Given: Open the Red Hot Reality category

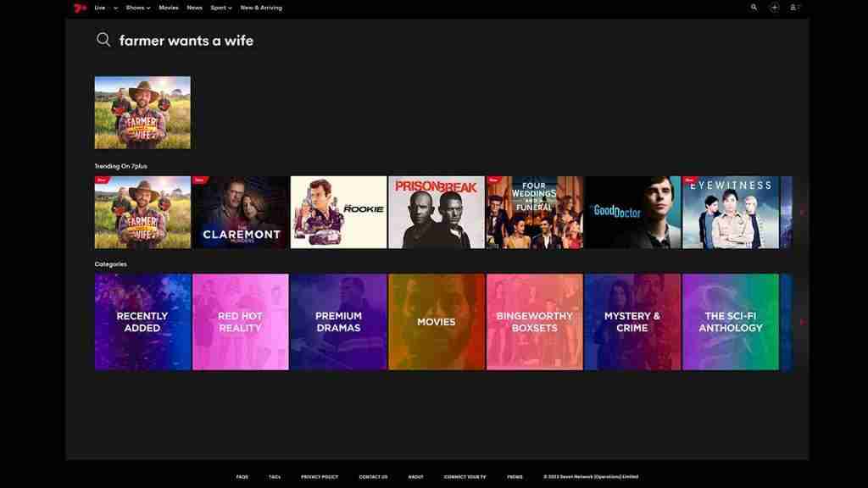Looking at the screenshot, I should point(240,322).
